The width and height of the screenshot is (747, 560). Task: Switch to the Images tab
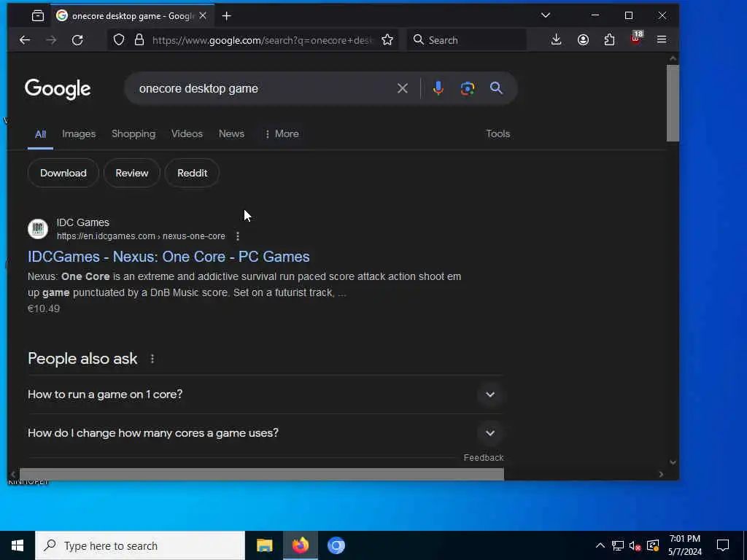pyautogui.click(x=79, y=134)
